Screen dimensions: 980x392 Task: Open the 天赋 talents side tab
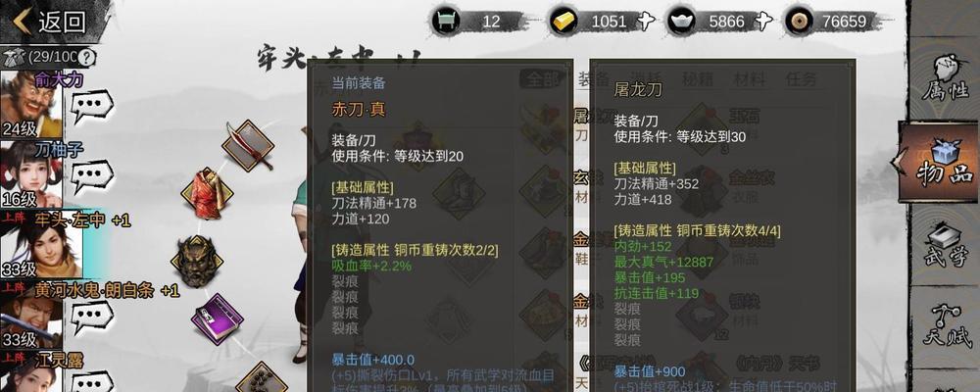(945, 325)
